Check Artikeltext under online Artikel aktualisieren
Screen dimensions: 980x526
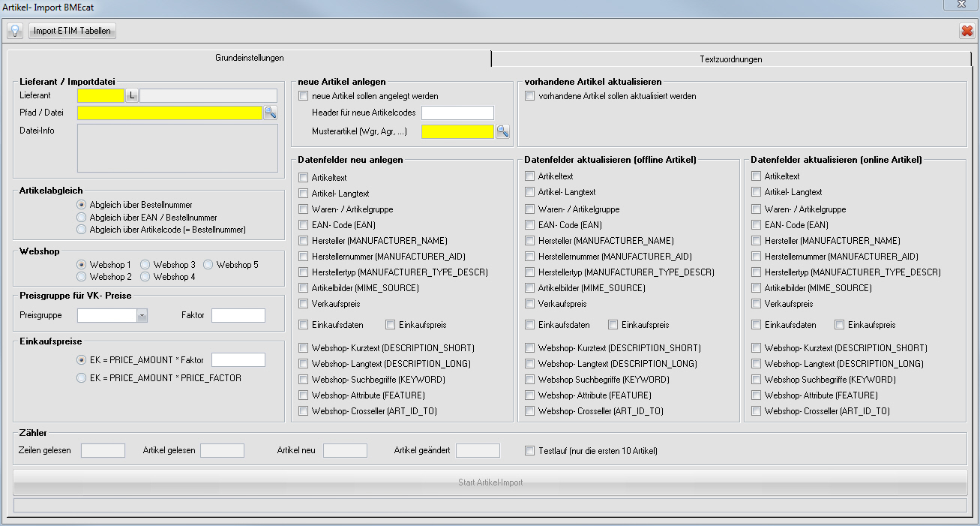tap(757, 176)
